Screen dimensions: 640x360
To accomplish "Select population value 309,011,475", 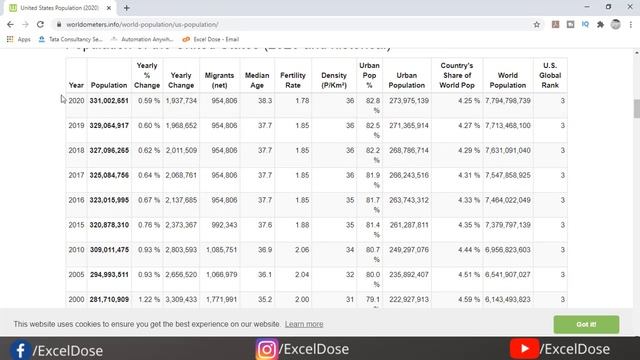I will click(x=109, y=249).
